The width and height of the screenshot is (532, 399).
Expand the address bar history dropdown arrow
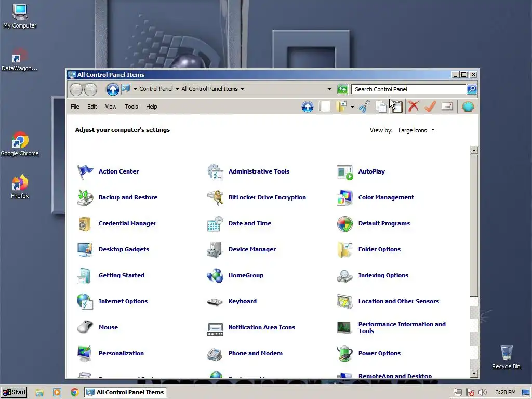[329, 89]
